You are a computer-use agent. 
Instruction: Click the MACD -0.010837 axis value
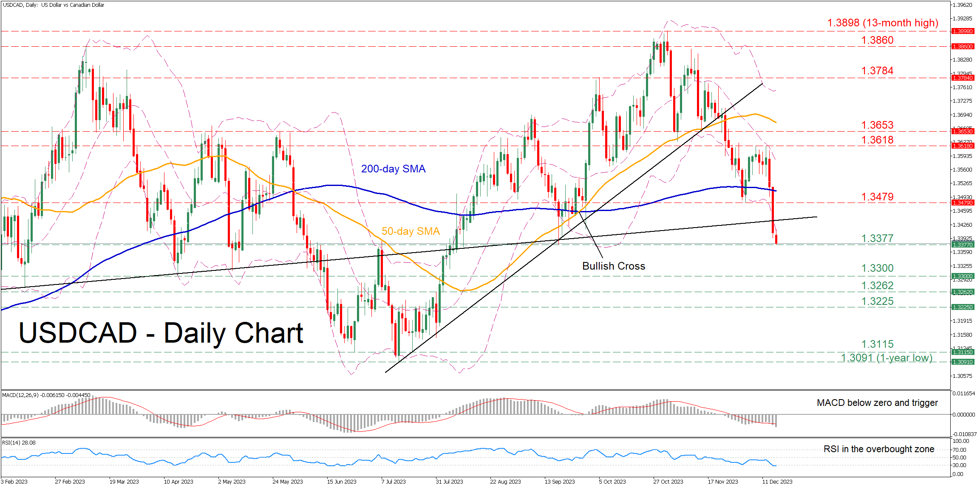click(965, 434)
